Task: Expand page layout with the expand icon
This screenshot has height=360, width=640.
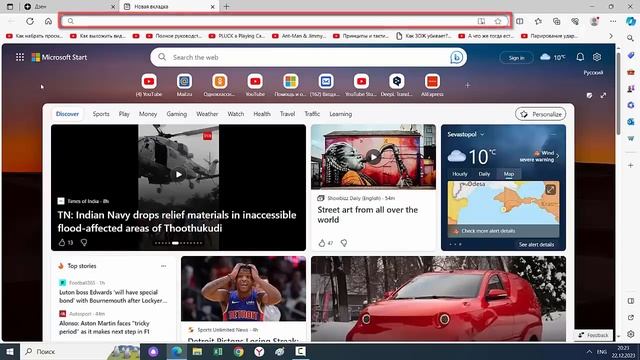Action: [x=603, y=95]
